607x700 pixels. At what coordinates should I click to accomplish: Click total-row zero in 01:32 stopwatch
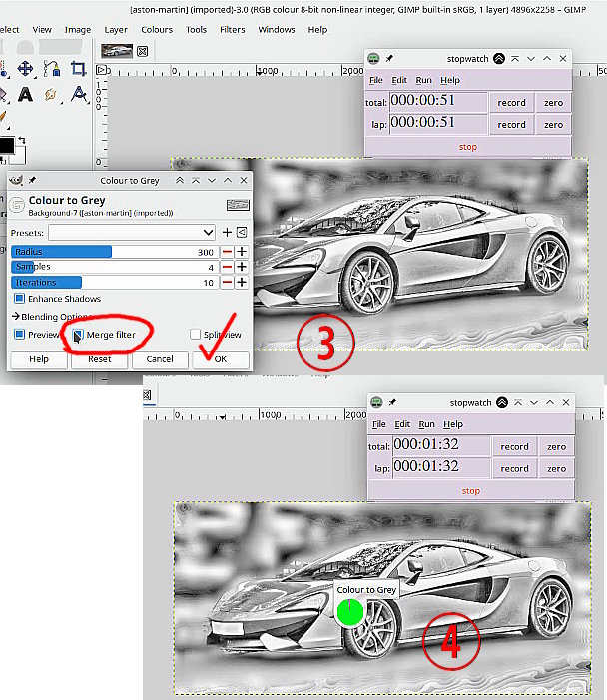556,447
